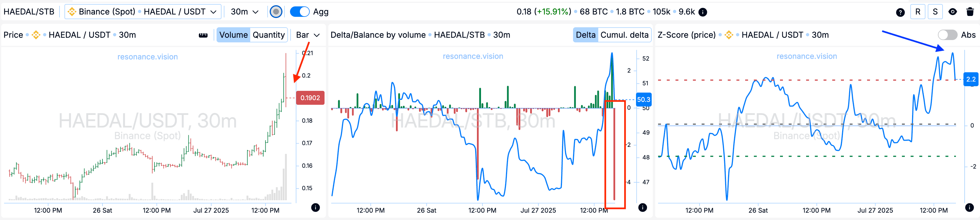The width and height of the screenshot is (980, 220).
Task: Click the 50.3 balance value label
Action: tap(643, 99)
